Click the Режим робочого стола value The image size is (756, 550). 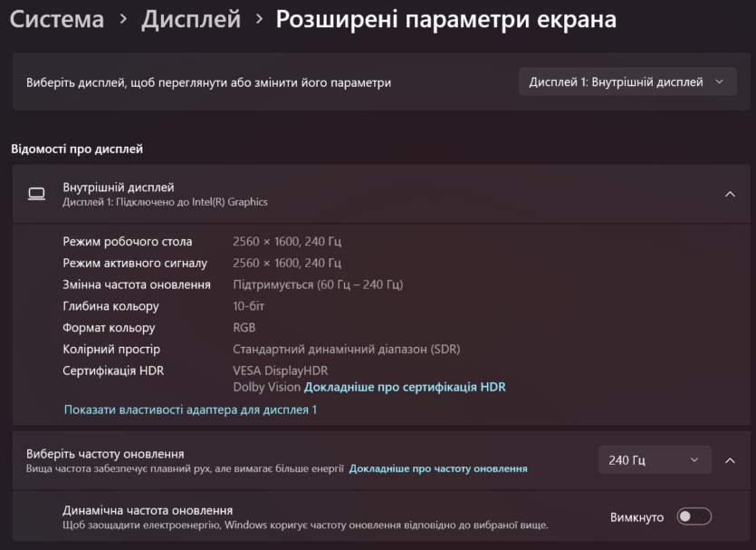coord(287,241)
